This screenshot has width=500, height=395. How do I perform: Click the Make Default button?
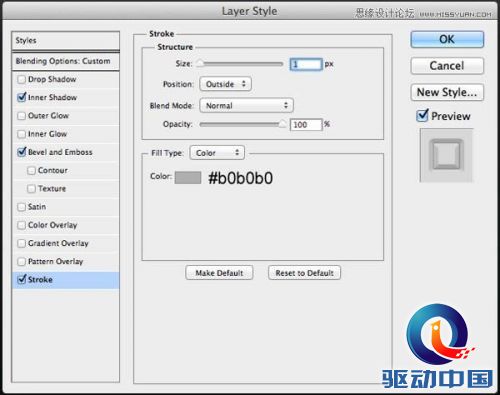(219, 273)
